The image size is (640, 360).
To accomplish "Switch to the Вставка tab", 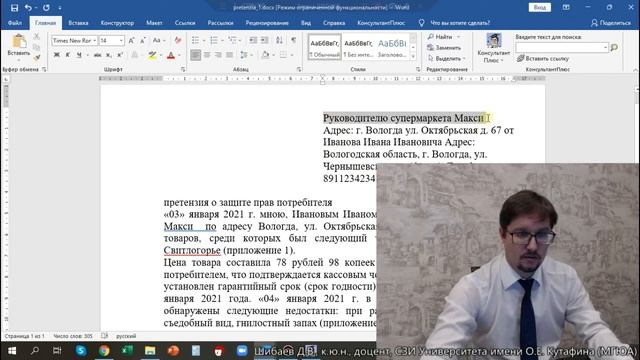I will 78,23.
